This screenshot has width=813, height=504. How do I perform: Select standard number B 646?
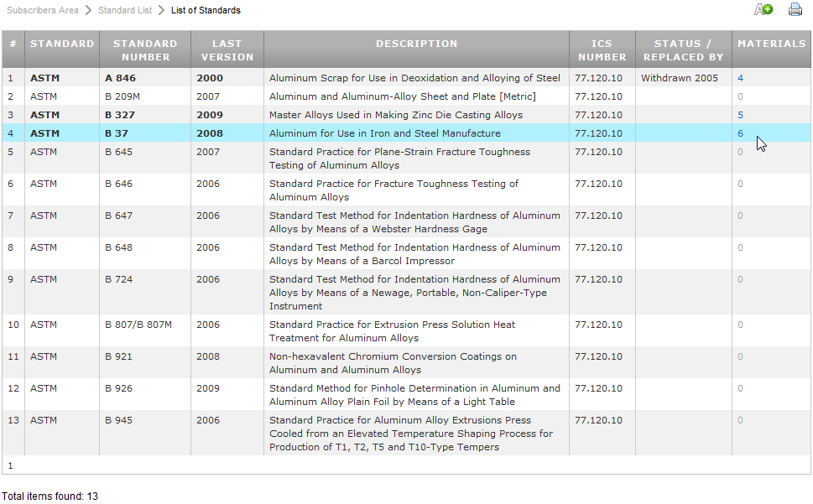[119, 184]
